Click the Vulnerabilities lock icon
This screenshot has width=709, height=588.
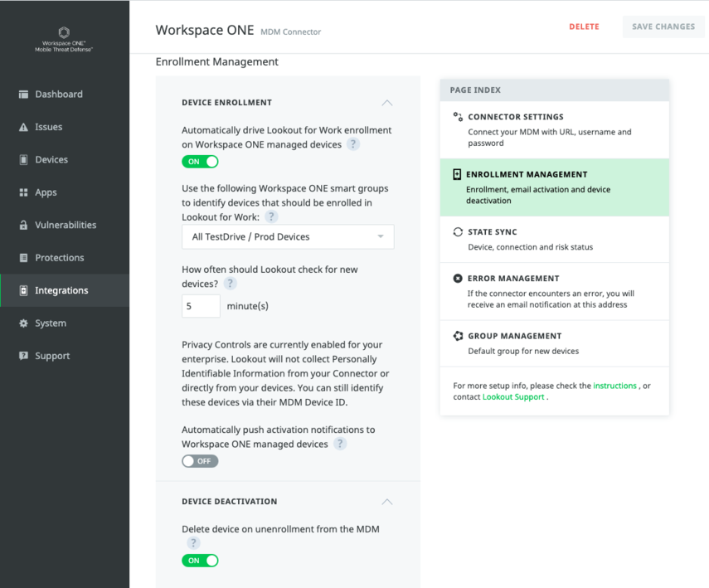point(23,225)
